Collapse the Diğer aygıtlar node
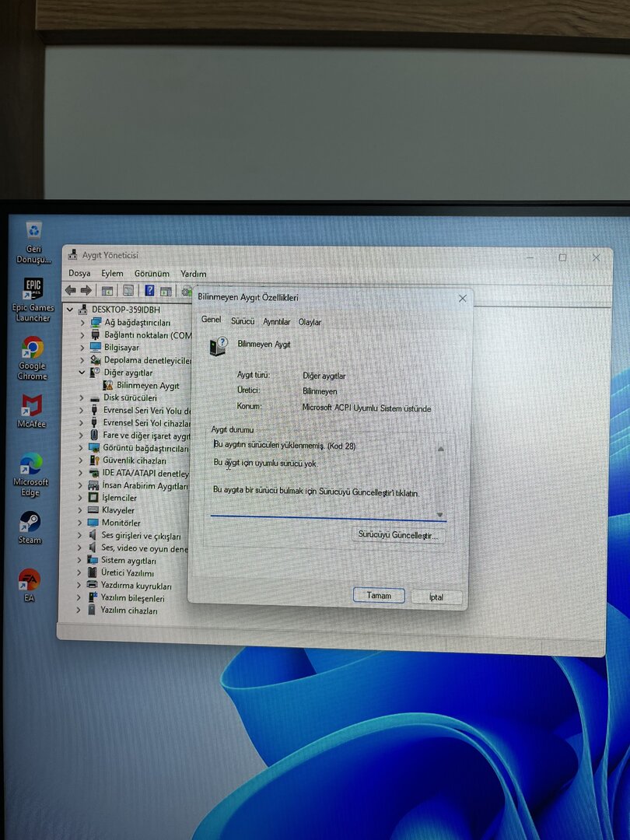 point(82,373)
